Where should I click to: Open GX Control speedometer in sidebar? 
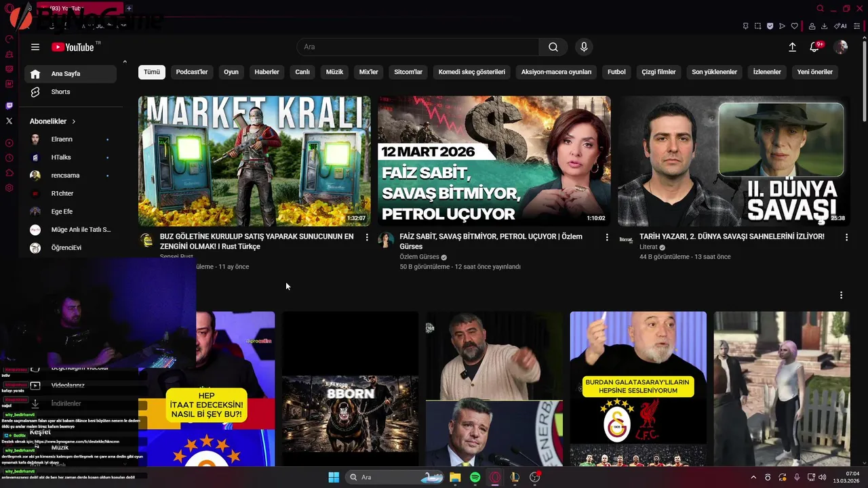pyautogui.click(x=9, y=39)
